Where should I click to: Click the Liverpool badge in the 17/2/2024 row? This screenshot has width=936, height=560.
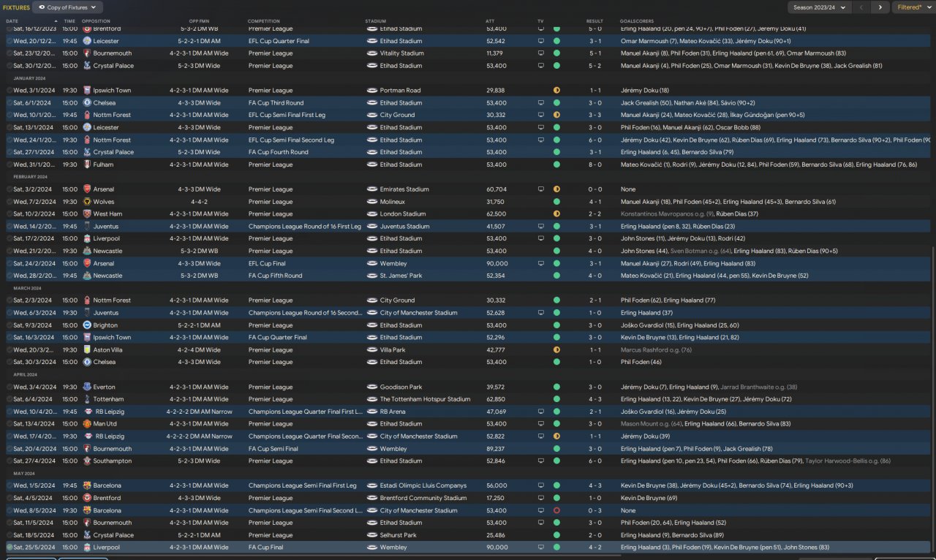[x=87, y=238]
